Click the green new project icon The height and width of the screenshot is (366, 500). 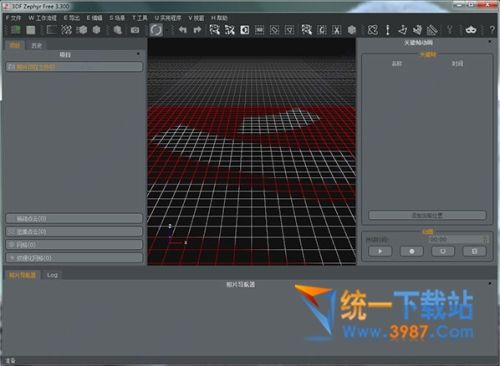tap(15, 30)
